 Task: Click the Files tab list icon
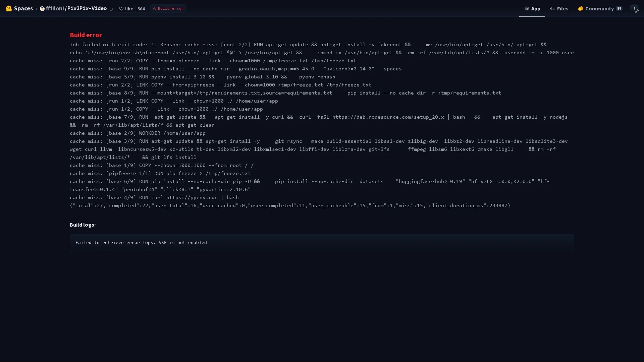point(552,9)
